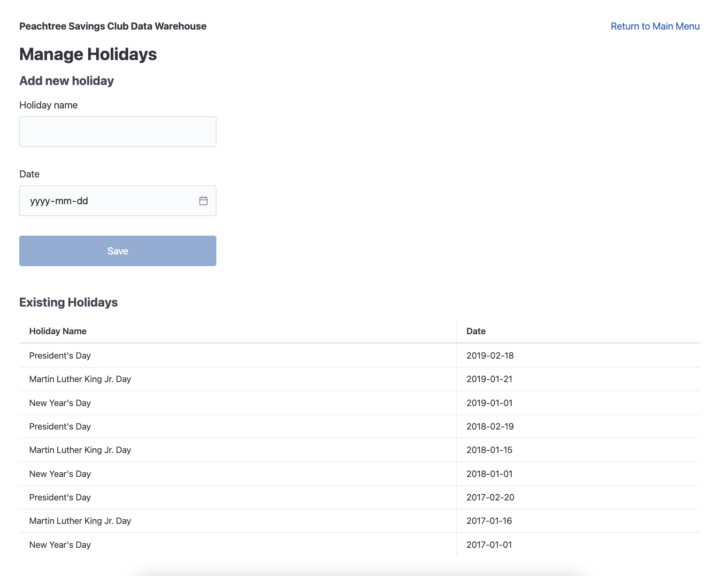Click the 2018-01-15 date cell
The height and width of the screenshot is (576, 728).
(489, 450)
